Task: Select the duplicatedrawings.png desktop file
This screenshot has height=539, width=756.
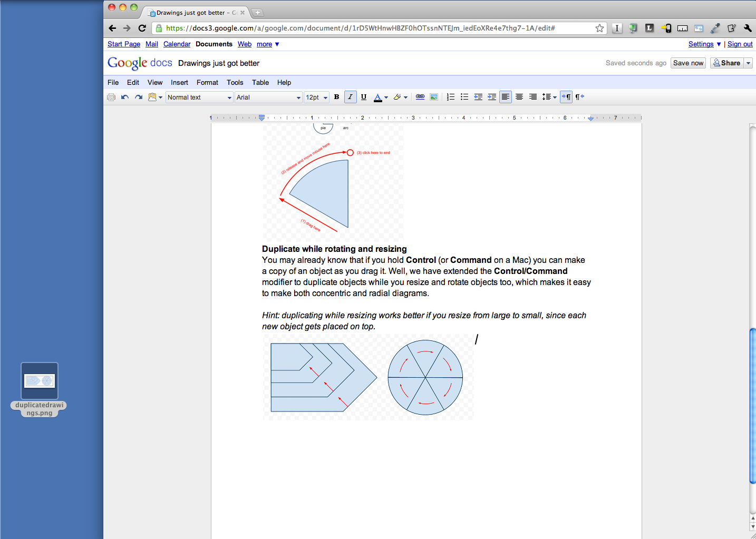Action: pyautogui.click(x=40, y=389)
